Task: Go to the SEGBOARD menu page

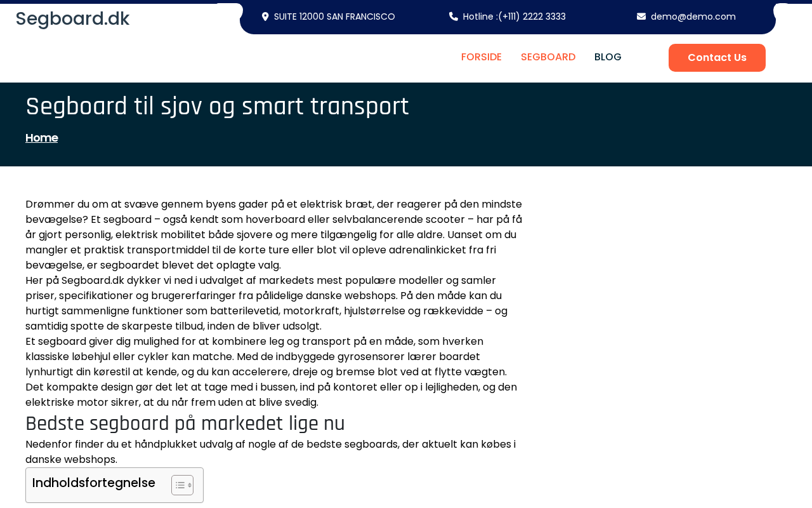Action: [x=548, y=57]
